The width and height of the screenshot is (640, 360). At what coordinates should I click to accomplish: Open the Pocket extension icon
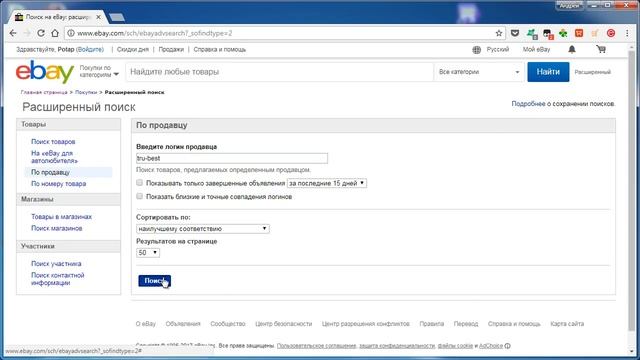tap(515, 33)
